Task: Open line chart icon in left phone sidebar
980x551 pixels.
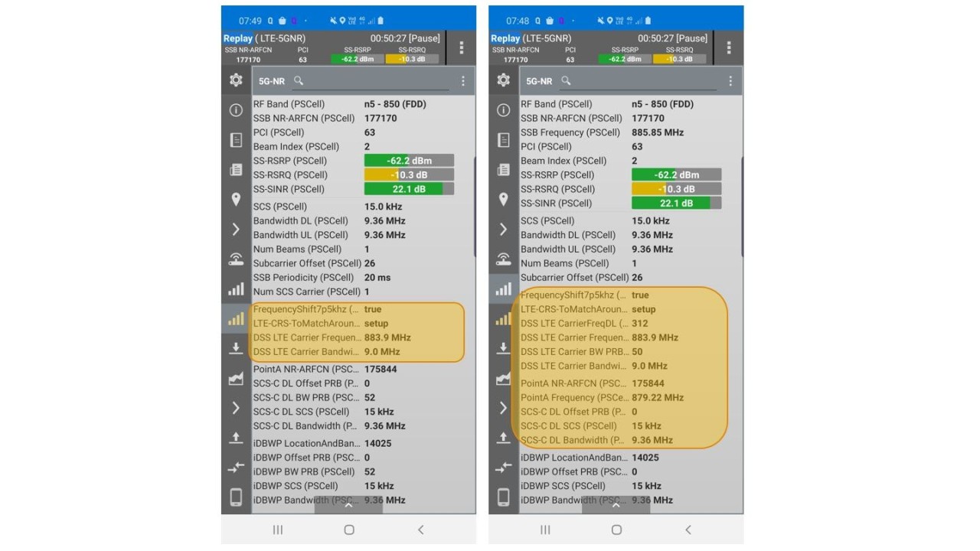Action: (x=236, y=378)
